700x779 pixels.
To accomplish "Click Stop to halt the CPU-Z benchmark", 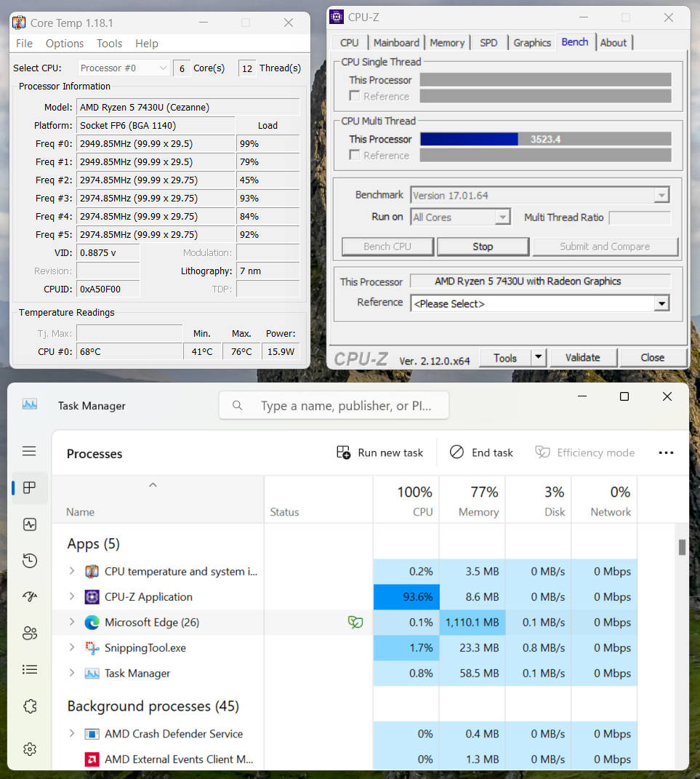I will [483, 247].
